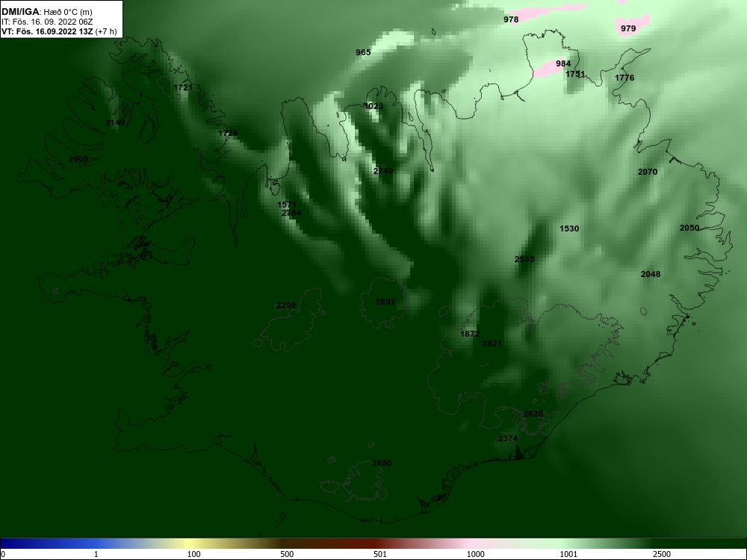This screenshot has height=560, width=747.
Task: Click the 2500 tick on the color legend
Action: click(662, 554)
